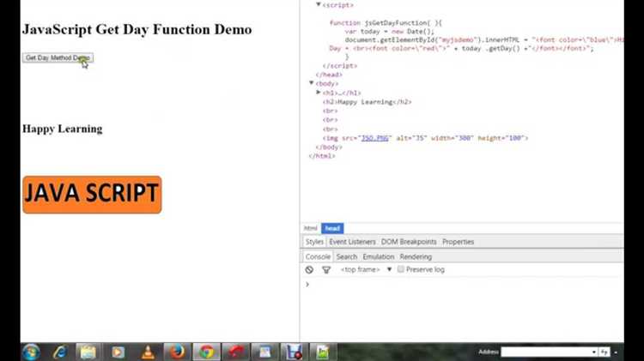Open the taskbar Address dropdown arrow

594,352
